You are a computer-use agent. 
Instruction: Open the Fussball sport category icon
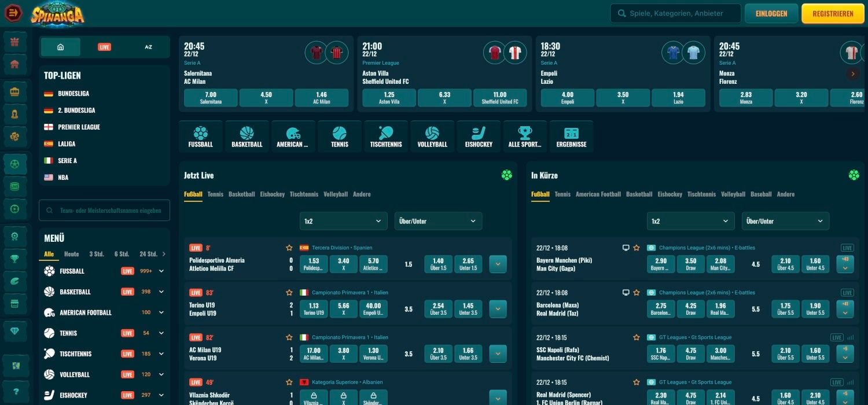201,135
